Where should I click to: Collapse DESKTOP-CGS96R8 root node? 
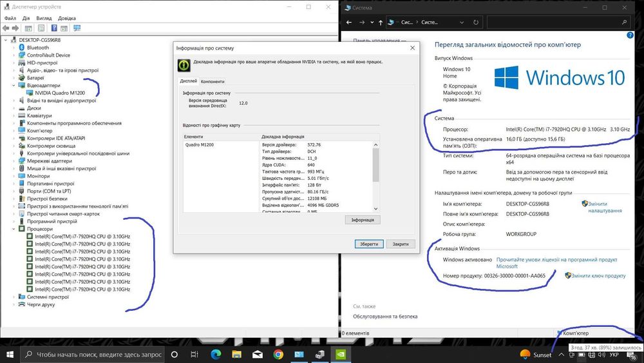(x=6, y=40)
